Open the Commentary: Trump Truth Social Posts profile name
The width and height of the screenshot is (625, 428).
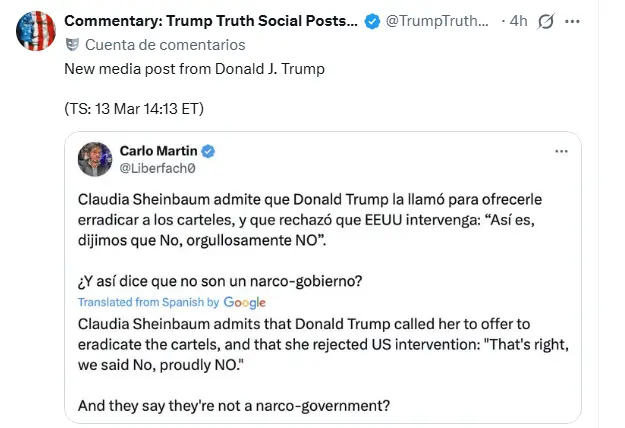[210, 21]
